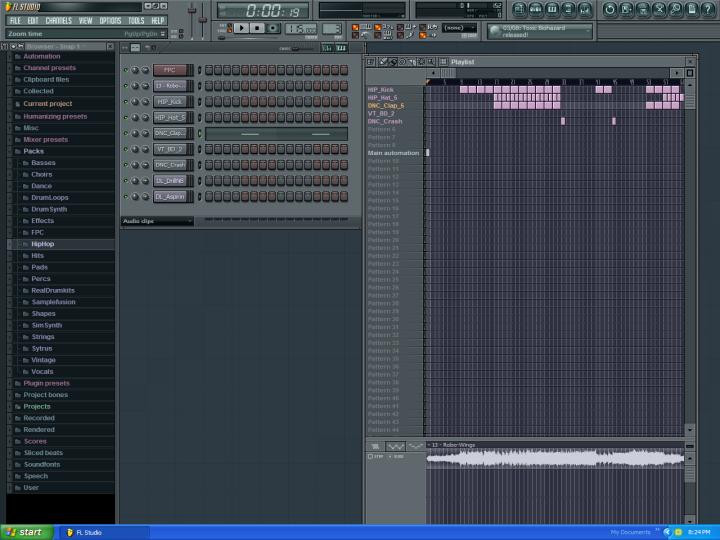The width and height of the screenshot is (720, 540).
Task: Switch to step graph editor view
Action: [x=326, y=48]
